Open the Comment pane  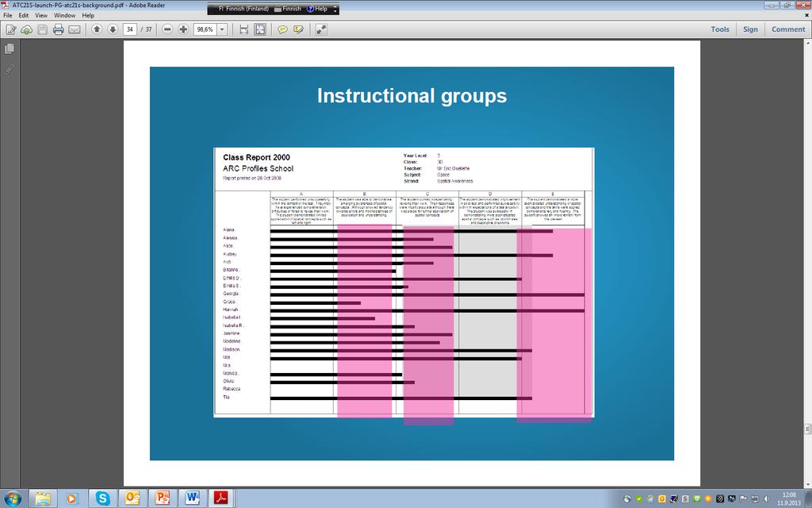click(x=788, y=29)
